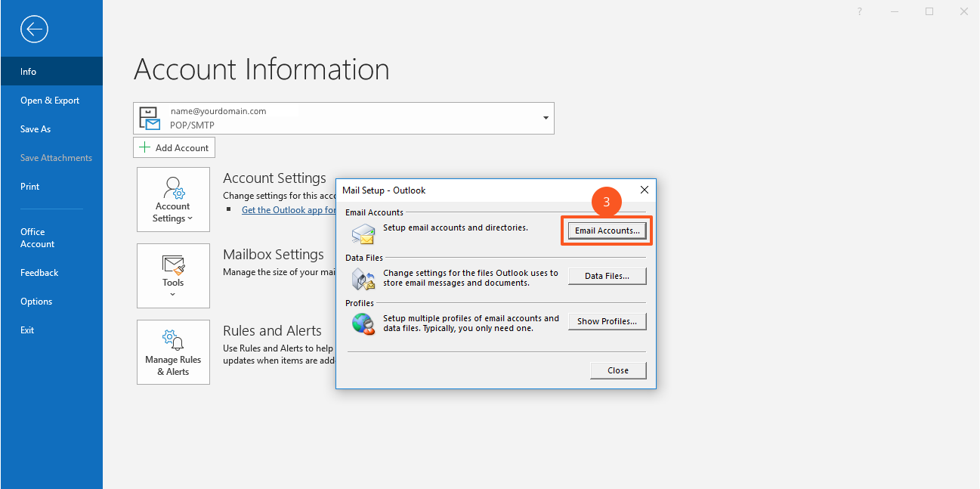Click the help question mark icon
This screenshot has height=489, width=980.
click(860, 11)
